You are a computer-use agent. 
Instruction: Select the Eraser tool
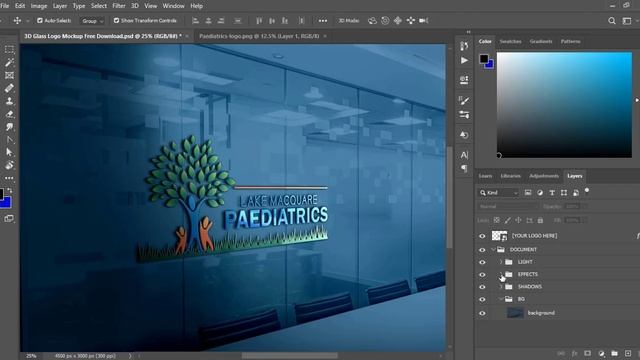tap(9, 114)
